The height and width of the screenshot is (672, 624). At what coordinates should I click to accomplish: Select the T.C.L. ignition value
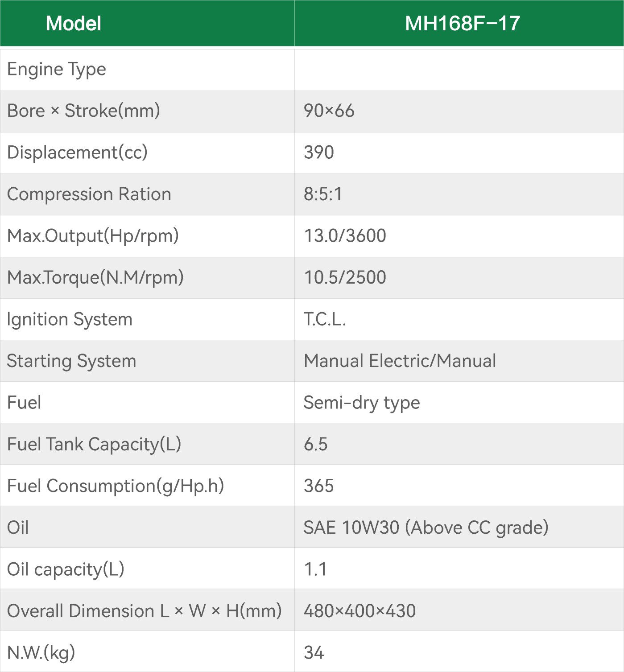point(325,319)
